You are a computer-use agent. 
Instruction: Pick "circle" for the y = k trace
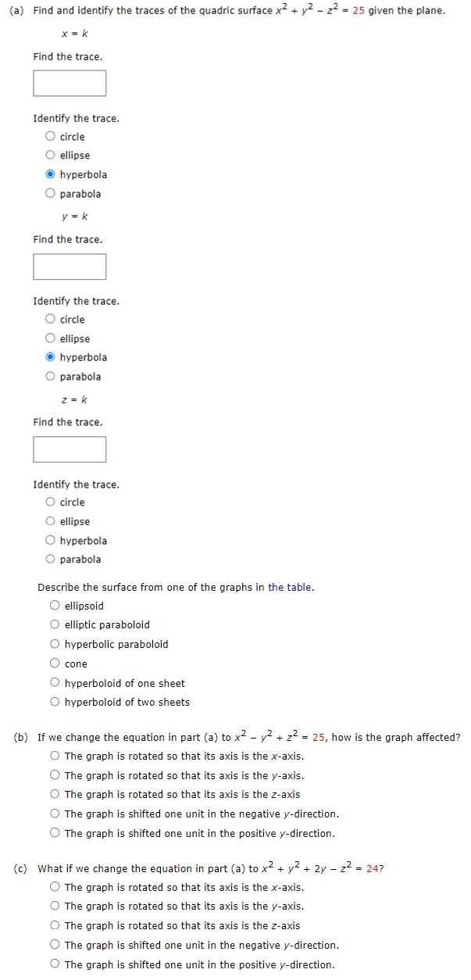51,320
